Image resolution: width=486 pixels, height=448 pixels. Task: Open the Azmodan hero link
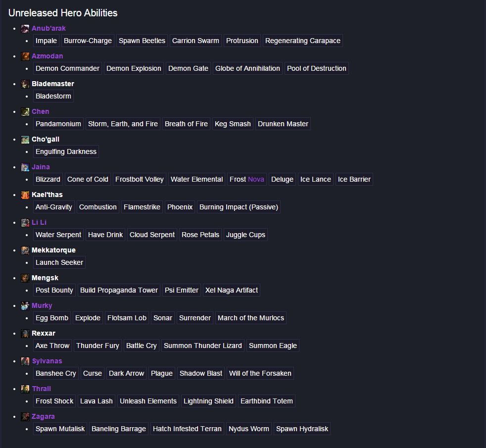(x=47, y=56)
